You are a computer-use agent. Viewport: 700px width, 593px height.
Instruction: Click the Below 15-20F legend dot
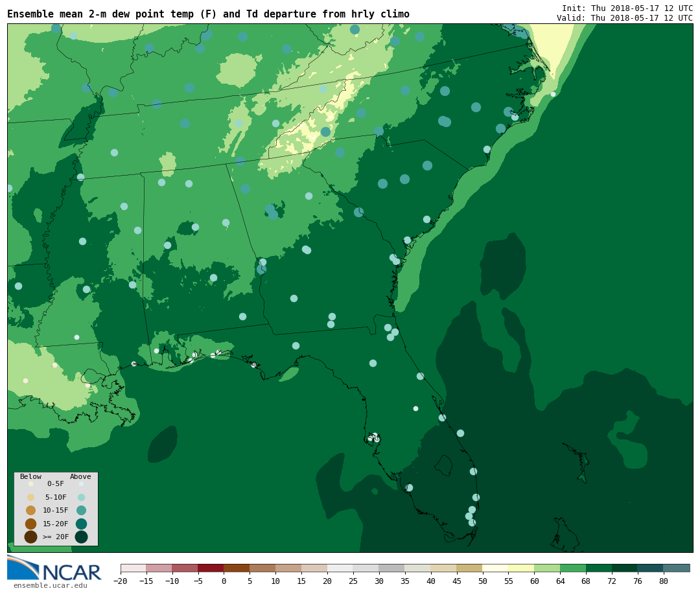click(x=31, y=524)
